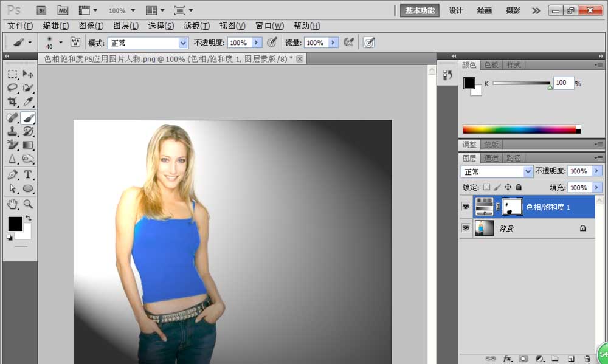608x364 pixels.
Task: Select the Eyedropper tool
Action: (x=28, y=101)
